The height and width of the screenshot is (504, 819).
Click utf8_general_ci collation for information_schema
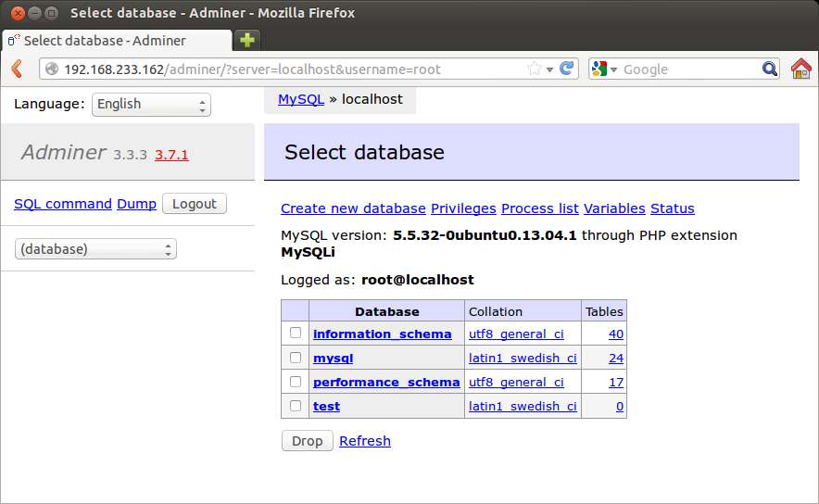click(x=516, y=334)
